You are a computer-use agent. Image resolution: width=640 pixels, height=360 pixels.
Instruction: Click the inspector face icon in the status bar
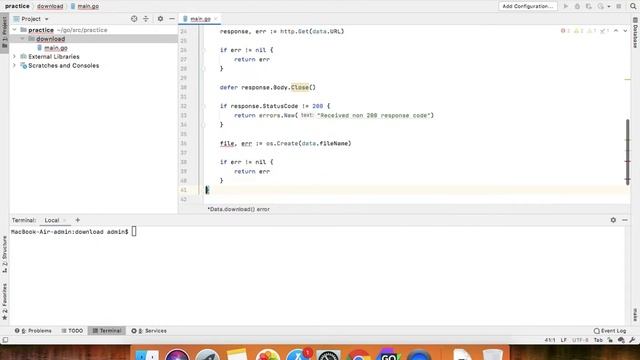(x=621, y=340)
